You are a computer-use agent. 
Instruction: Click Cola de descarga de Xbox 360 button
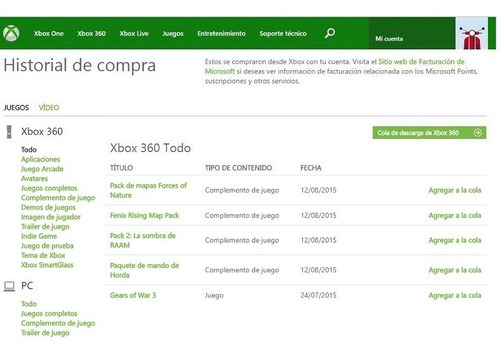click(x=429, y=133)
